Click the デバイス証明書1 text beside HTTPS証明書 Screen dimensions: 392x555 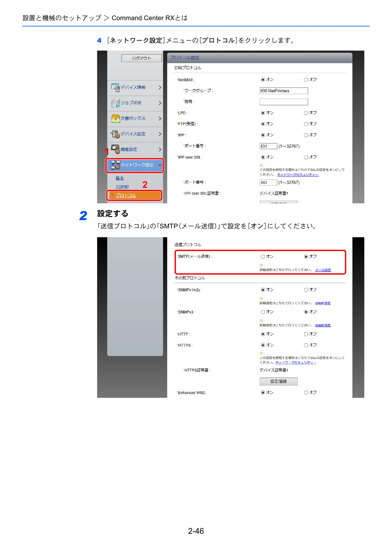[274, 370]
